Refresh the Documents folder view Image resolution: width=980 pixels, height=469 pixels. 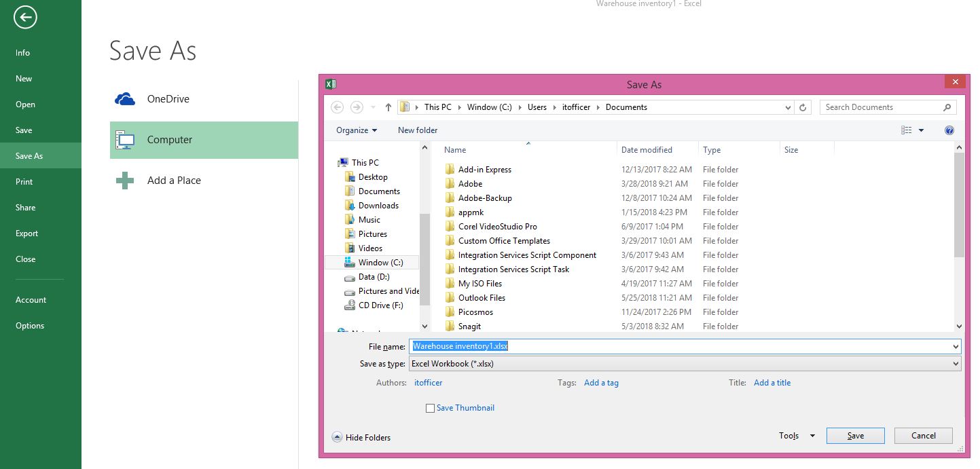tap(803, 107)
